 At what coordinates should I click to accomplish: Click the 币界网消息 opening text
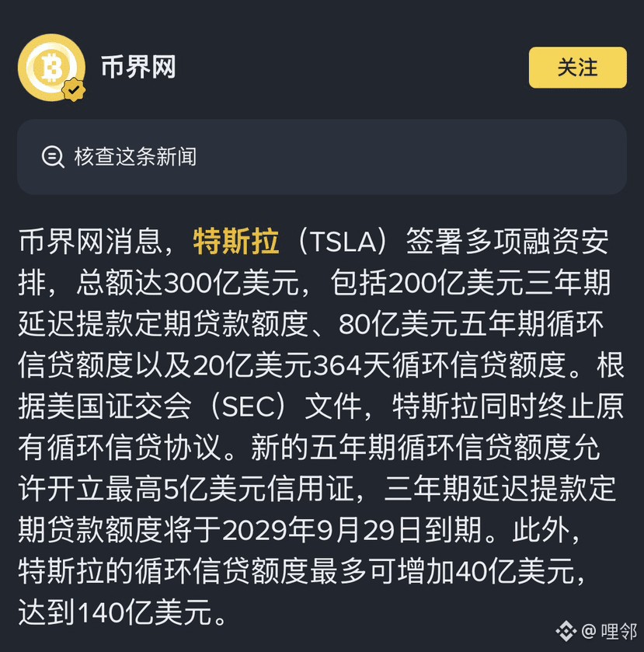tap(90, 241)
